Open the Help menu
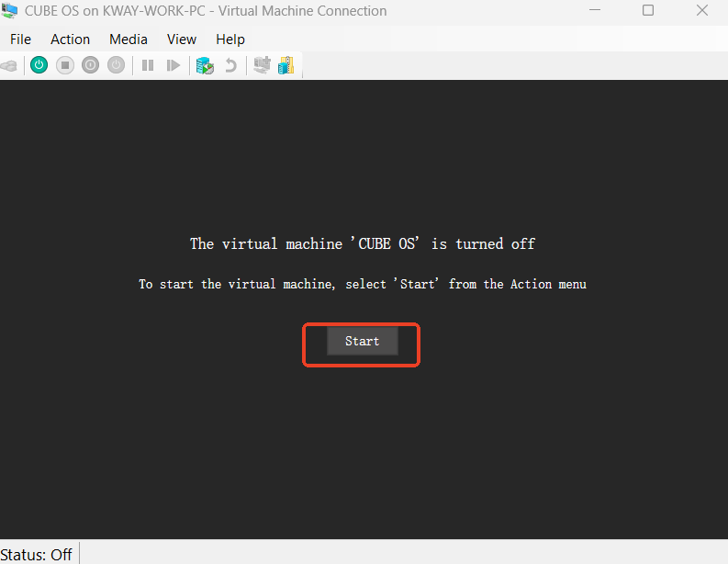The width and height of the screenshot is (728, 564). (x=230, y=39)
